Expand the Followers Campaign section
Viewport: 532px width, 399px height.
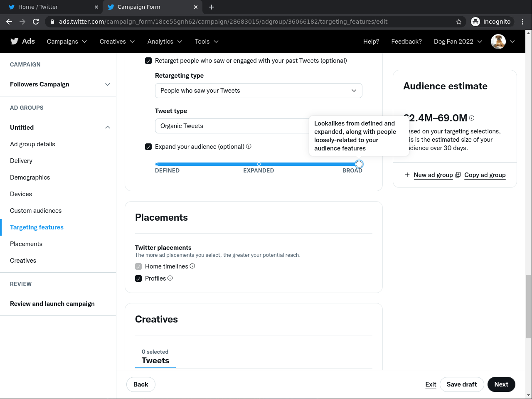[108, 84]
